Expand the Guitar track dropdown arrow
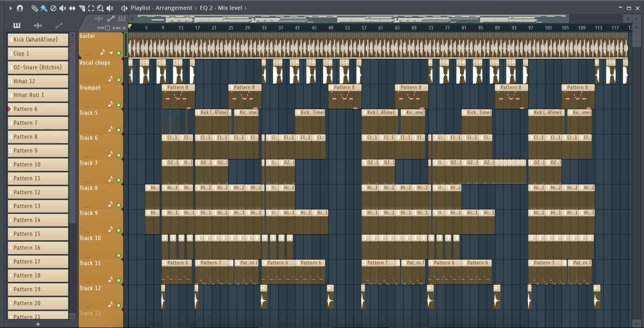 111,53
